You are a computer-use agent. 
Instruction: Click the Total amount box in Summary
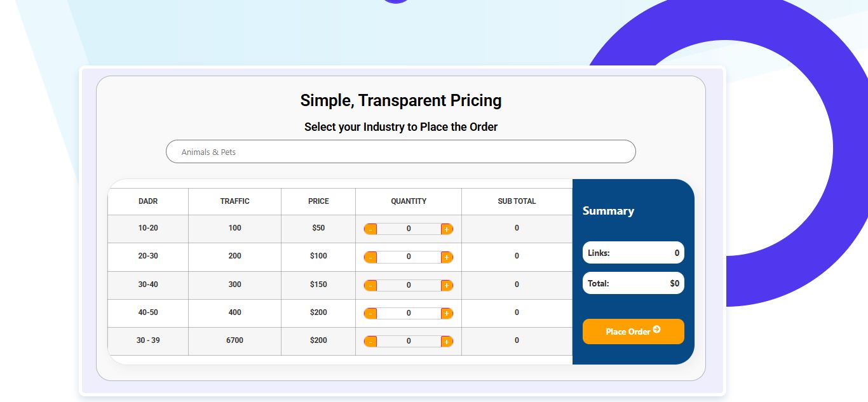633,283
